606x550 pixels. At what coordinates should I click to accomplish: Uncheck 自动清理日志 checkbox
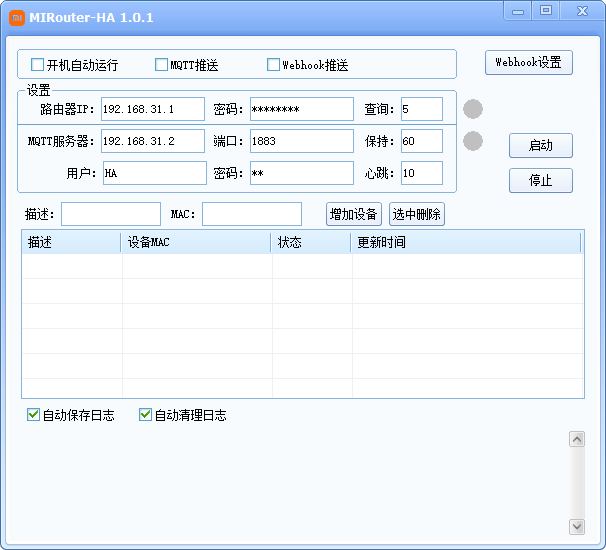(x=145, y=415)
